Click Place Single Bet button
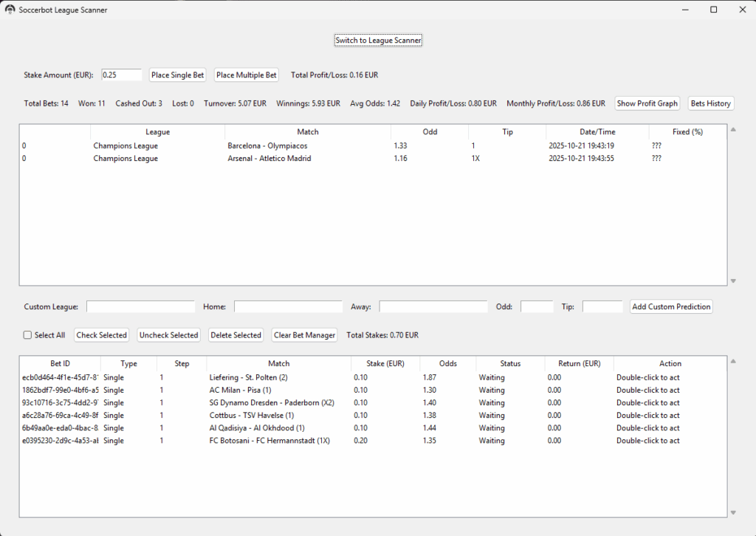This screenshot has height=536, width=756. (177, 75)
